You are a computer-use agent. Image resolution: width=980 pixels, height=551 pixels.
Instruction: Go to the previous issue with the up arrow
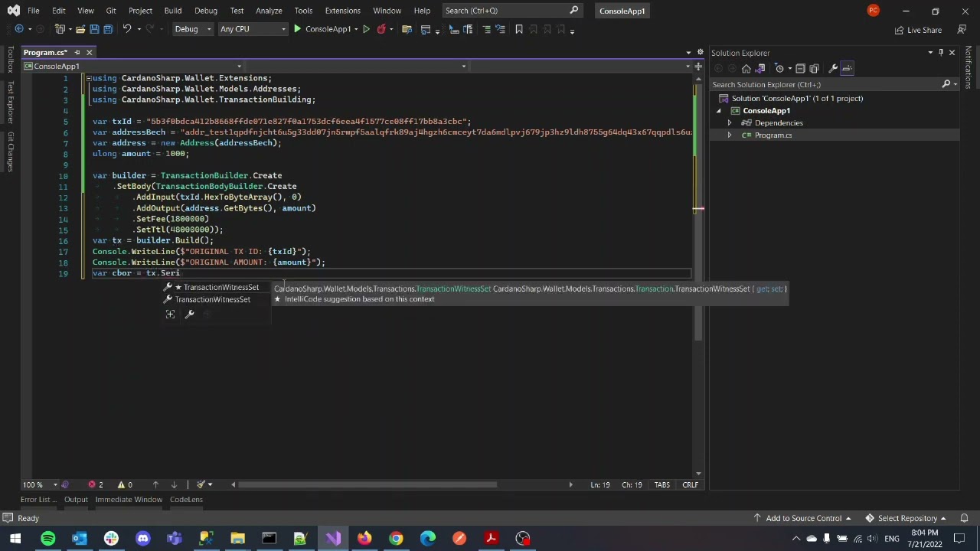point(155,484)
